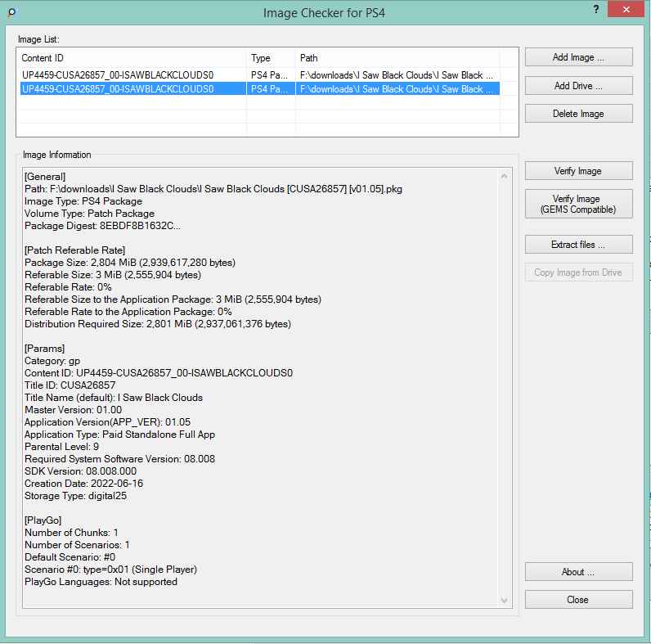The width and height of the screenshot is (651, 644).
Task: Click the Path line under General
Action: coord(213,189)
